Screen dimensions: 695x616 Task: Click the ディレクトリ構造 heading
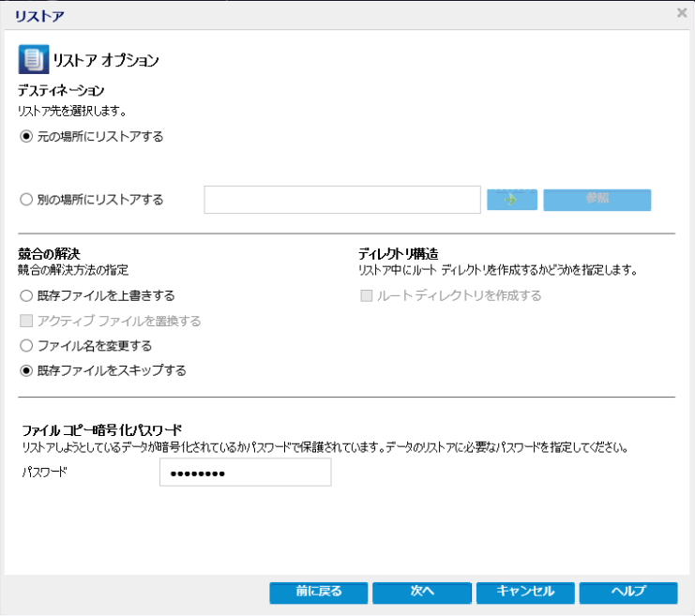coord(398,254)
